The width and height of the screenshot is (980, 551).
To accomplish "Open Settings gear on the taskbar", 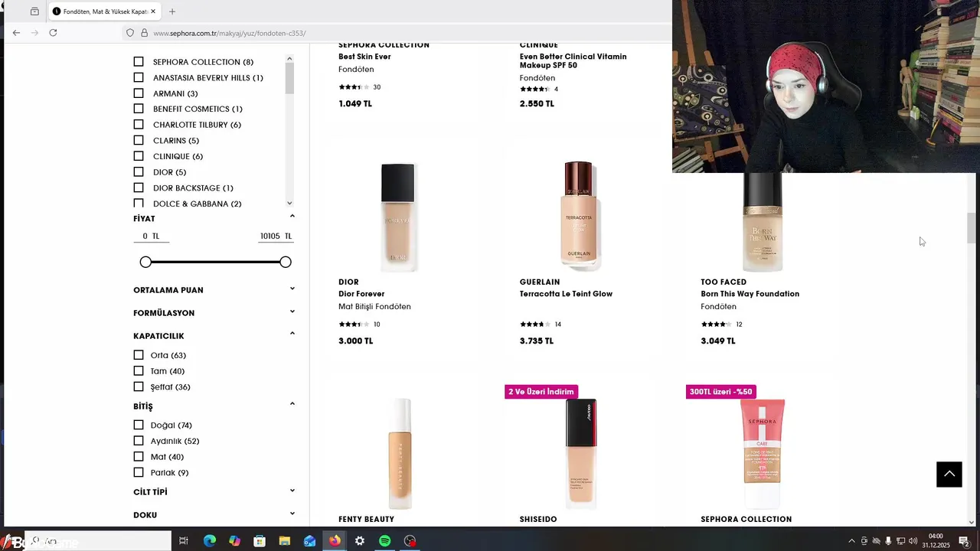I will click(360, 541).
